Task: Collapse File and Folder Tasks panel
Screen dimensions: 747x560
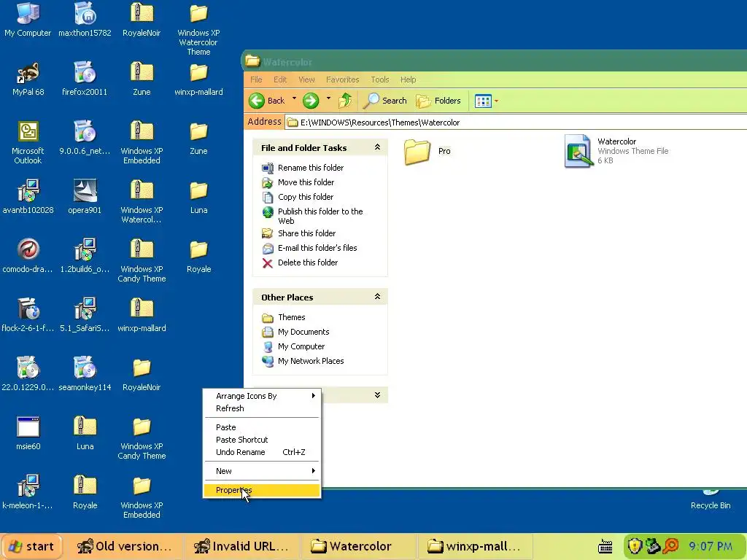Action: pos(377,147)
